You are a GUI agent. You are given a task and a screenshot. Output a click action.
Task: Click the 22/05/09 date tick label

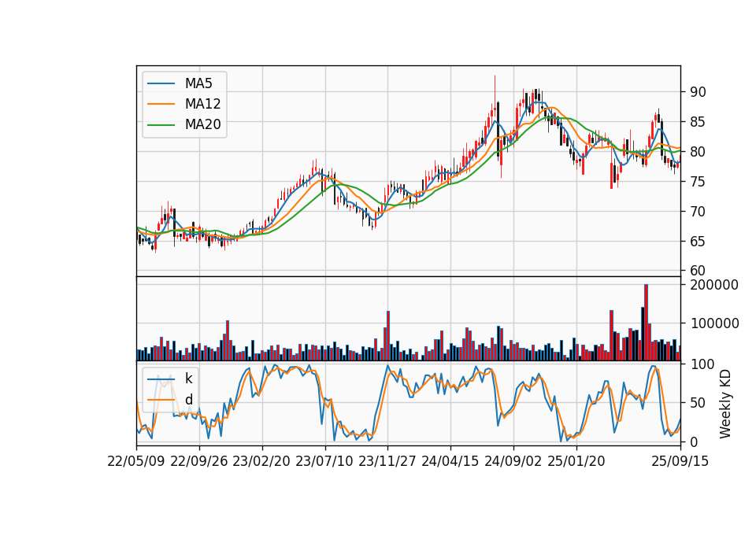(136, 461)
